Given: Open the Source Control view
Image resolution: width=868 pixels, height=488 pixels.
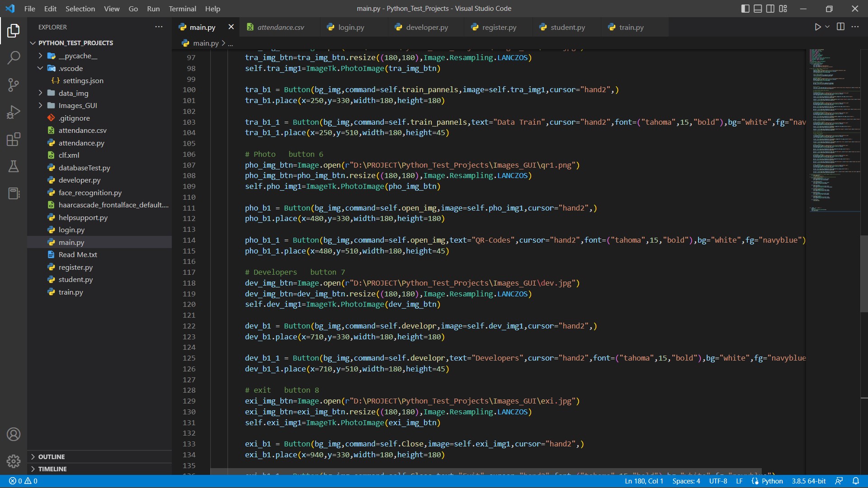Looking at the screenshot, I should coord(14,84).
